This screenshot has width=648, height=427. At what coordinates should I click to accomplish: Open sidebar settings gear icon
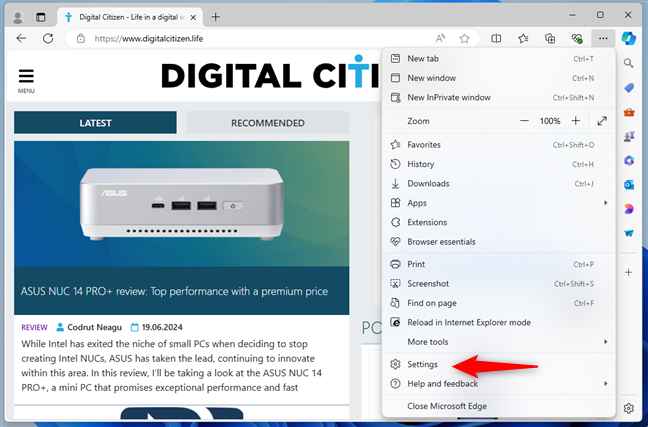(x=629, y=408)
